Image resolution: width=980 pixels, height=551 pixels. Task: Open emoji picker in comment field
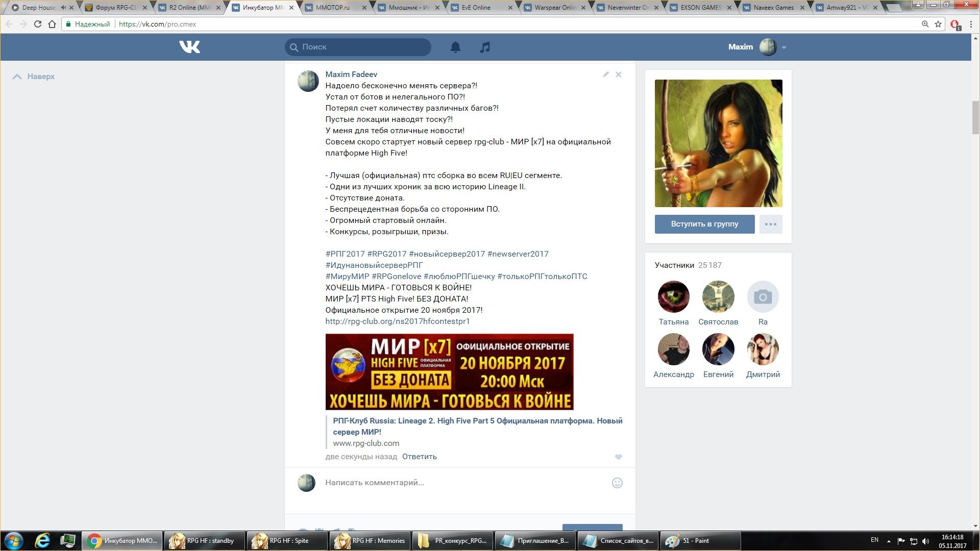coord(617,483)
